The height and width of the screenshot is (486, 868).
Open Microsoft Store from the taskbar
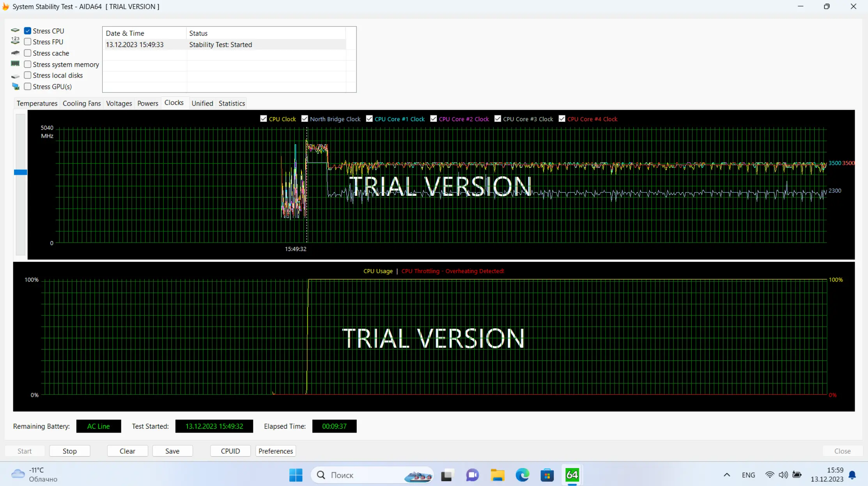coord(547,475)
